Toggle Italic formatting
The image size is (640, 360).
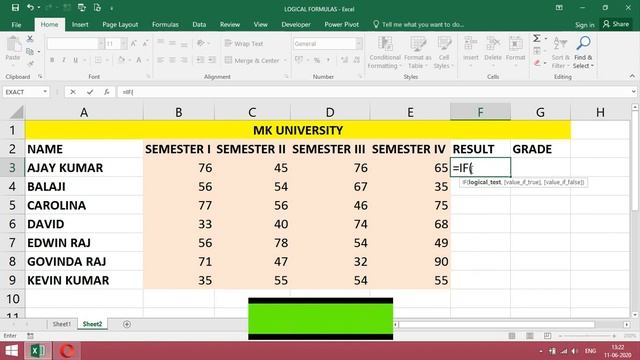(64, 60)
